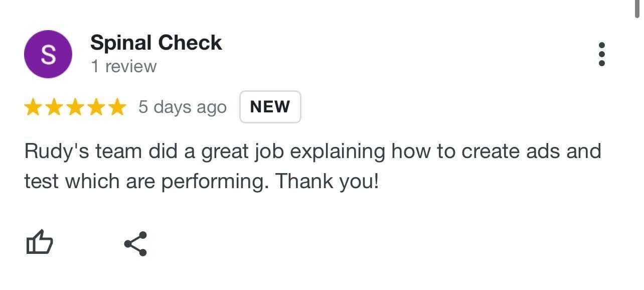Click the second yellow rating star
The height and width of the screenshot is (290, 644).
click(x=54, y=107)
